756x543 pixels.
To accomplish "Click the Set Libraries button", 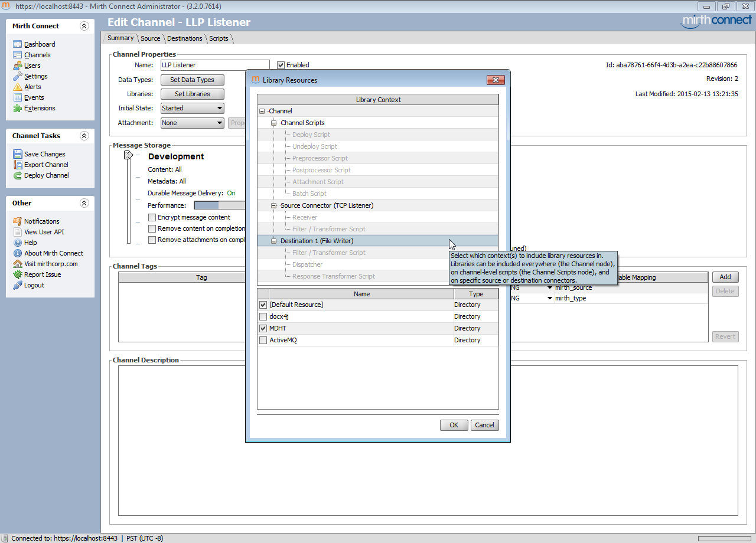I will [193, 94].
